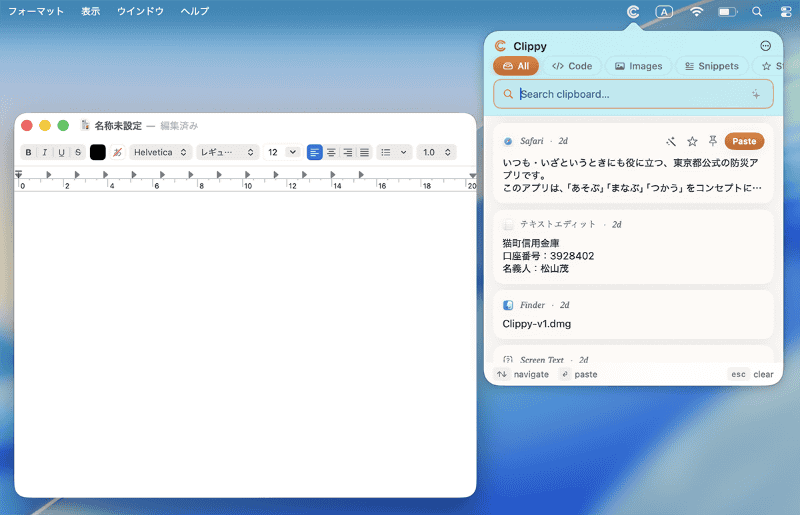Open the black text color swatch
This screenshot has width=800, height=515.
[x=97, y=152]
